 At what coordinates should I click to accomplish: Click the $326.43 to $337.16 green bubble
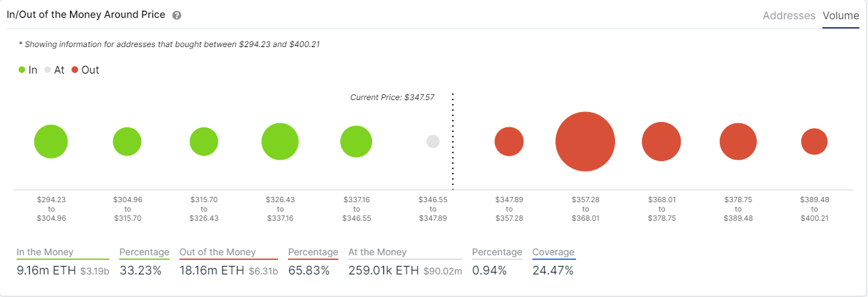coord(280,141)
